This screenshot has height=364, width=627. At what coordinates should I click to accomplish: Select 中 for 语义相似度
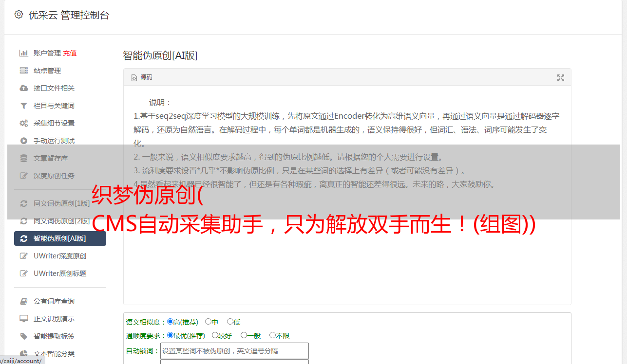tap(208, 322)
